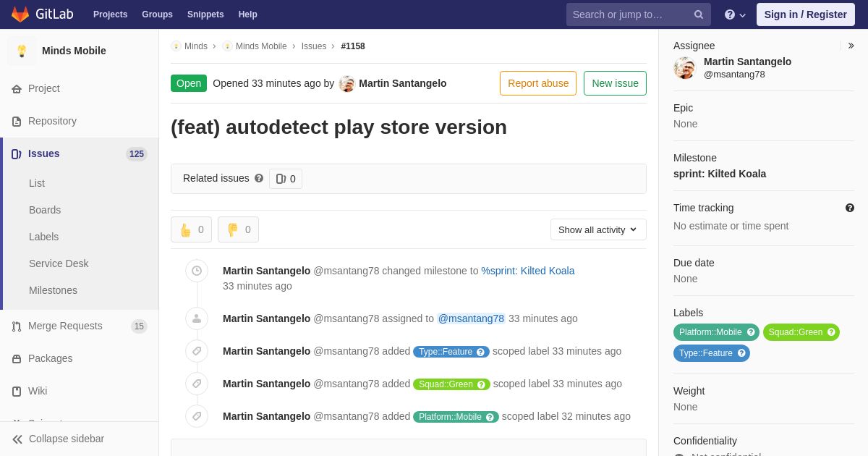Click the label icon on Platform::Mobile activity entry
The height and width of the screenshot is (456, 868).
pyautogui.click(x=197, y=416)
